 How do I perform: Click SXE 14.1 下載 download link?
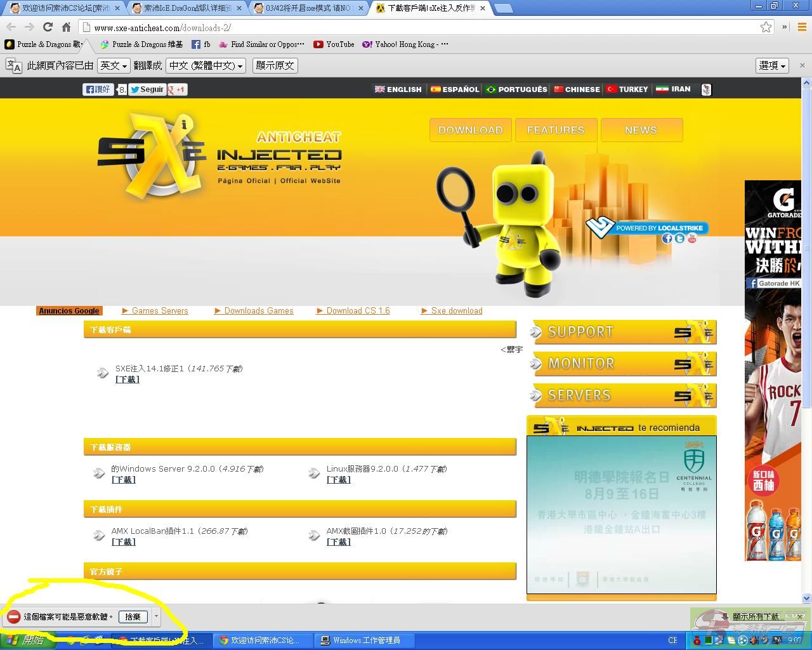(x=128, y=380)
